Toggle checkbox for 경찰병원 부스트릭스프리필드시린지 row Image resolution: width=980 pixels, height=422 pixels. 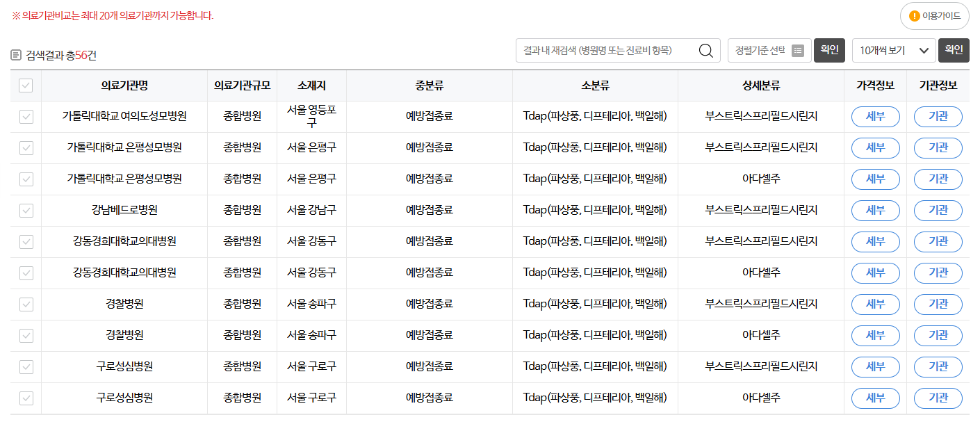tap(26, 305)
